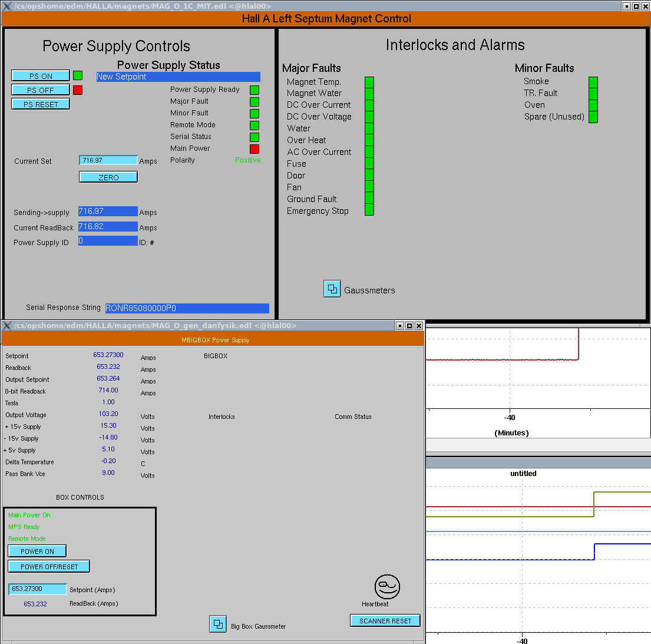Click the DC Over Current fault indicator
651x644 pixels.
(x=369, y=105)
